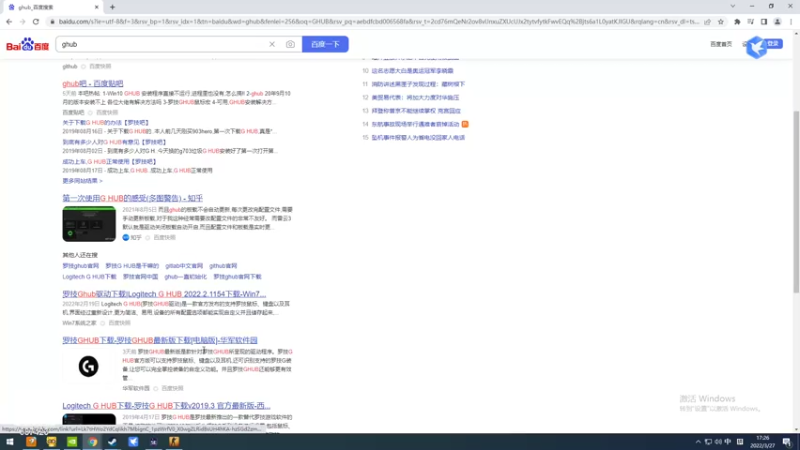Screen dimensions: 800x450
Task: Open the Chrome profile avatar
Action: click(778, 22)
